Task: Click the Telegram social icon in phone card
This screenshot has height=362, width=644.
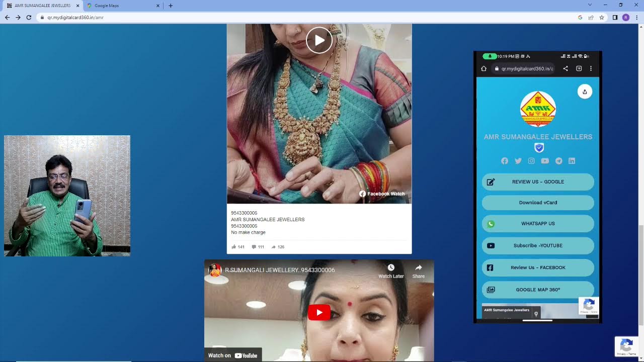Action: coord(558,161)
